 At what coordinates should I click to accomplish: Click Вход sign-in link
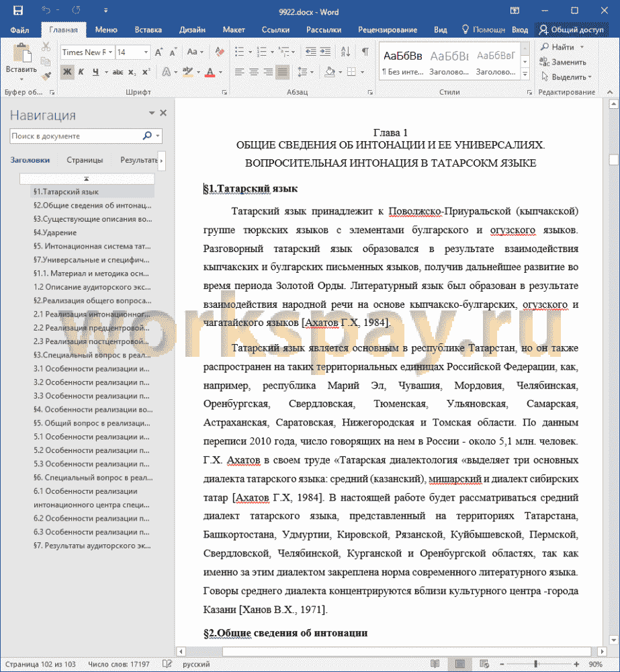[x=520, y=30]
